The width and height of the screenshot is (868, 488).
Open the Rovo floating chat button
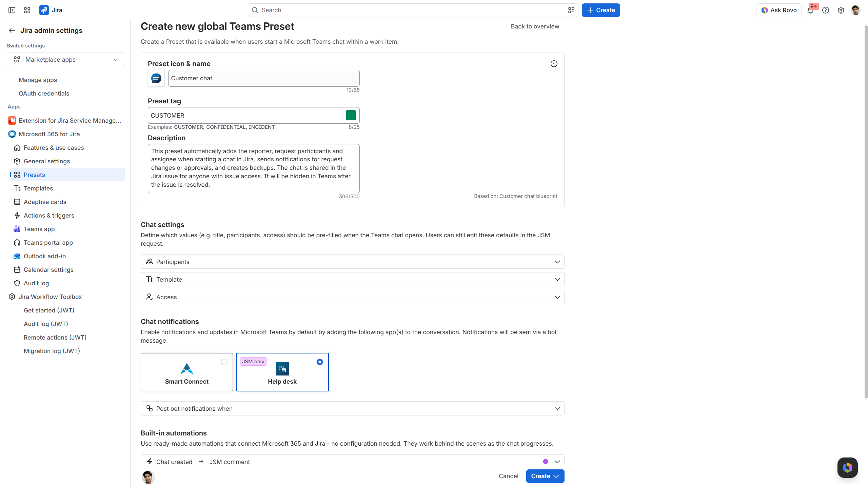pos(847,467)
